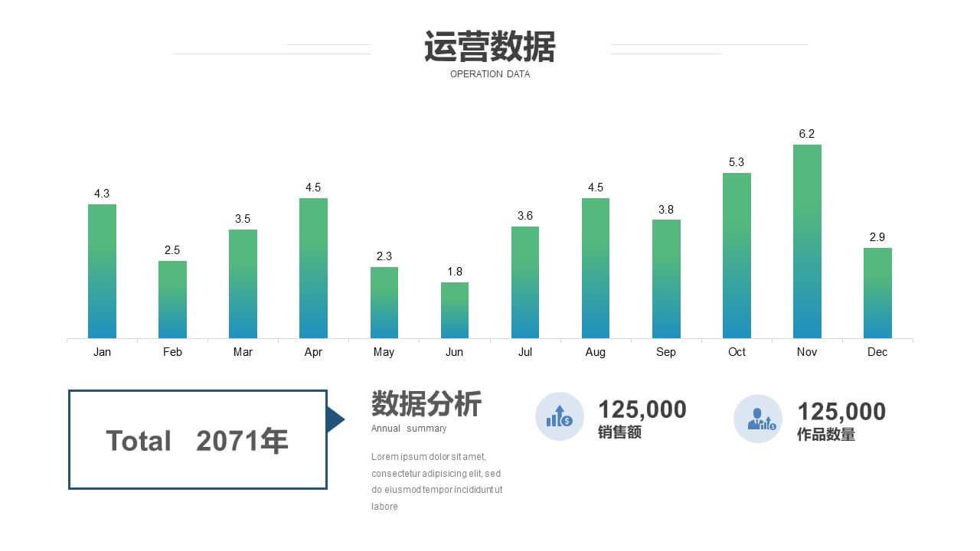The width and height of the screenshot is (980, 551).
Task: Click the 作品数量 label
Action: click(x=826, y=435)
